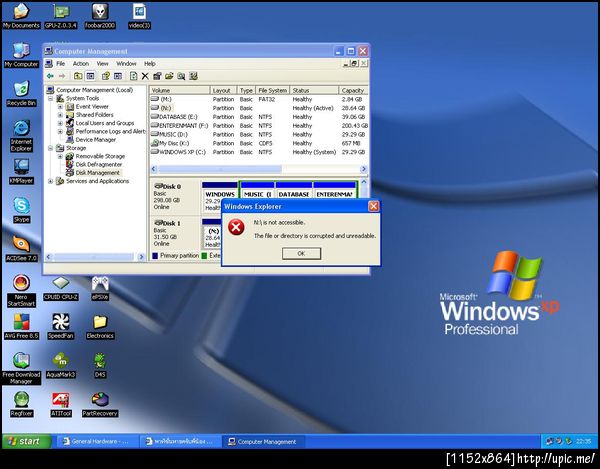The image size is (600, 469).
Task: Expand the Shared Folders node
Action: tap(60, 115)
